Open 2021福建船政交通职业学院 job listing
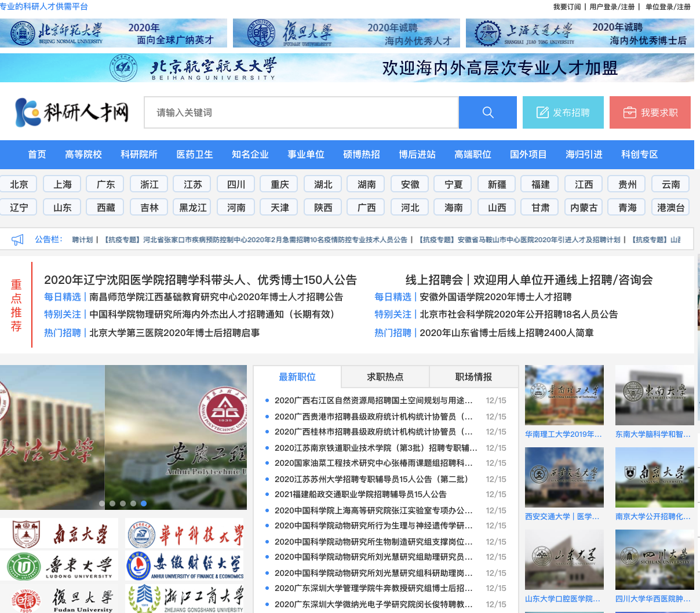700x613 pixels. 360,494
